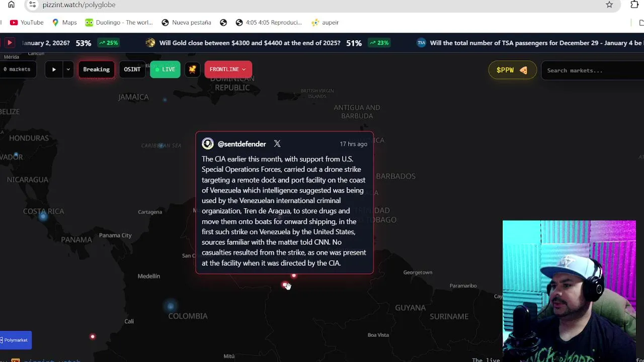Select the OSINT filter tab
The image size is (644, 362).
coord(132,69)
